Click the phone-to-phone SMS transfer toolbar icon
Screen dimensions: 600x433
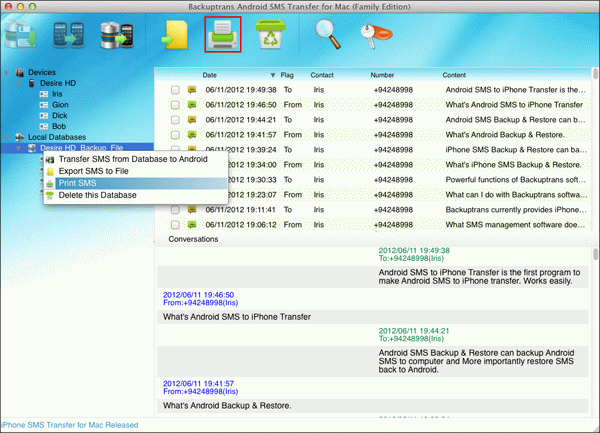coord(69,35)
